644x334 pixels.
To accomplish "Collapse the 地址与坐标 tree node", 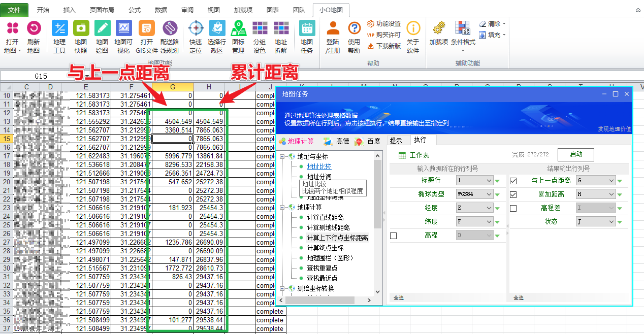I will [x=282, y=156].
